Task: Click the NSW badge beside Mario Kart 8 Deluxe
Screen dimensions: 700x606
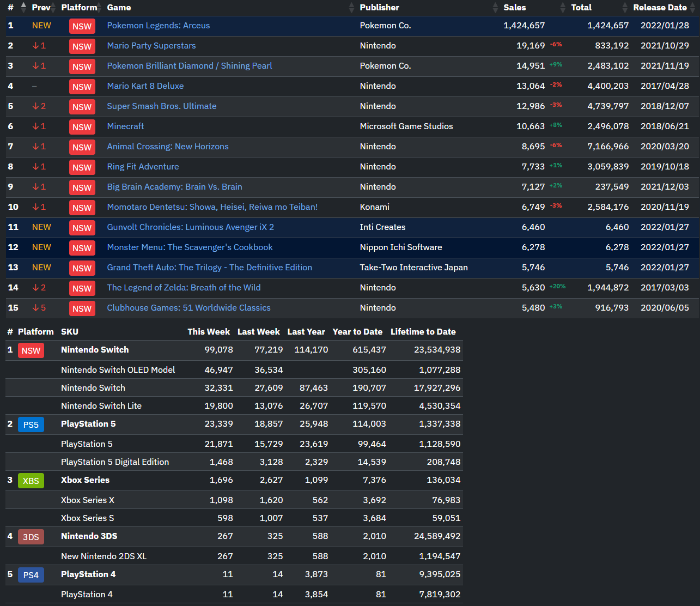Action: tap(82, 87)
